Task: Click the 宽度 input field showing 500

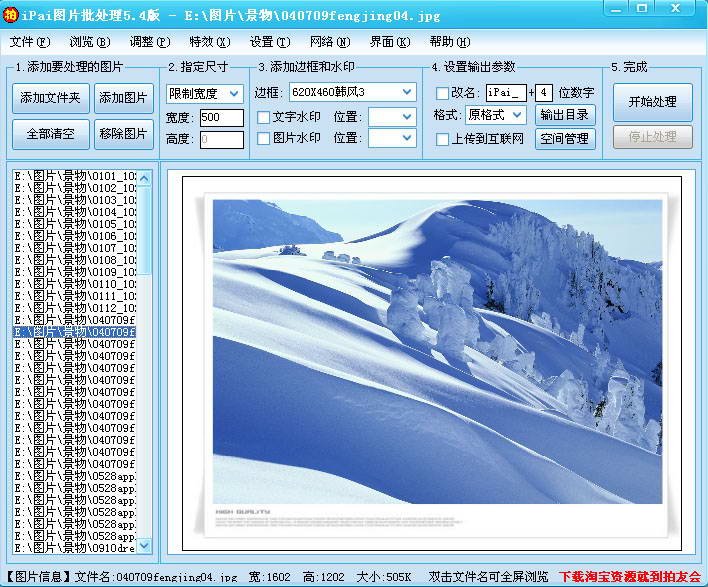Action: pyautogui.click(x=222, y=118)
